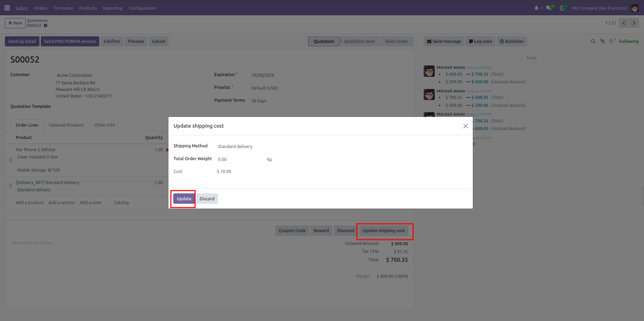Click Log note in chatter
Image resolution: width=644 pixels, height=321 pixels.
480,42
